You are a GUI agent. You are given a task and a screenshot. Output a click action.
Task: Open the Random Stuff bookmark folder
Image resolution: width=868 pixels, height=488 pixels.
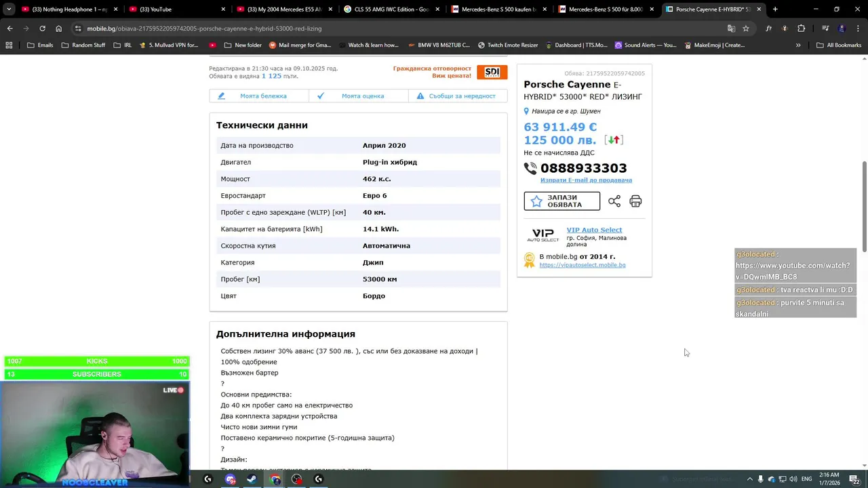[x=83, y=45]
